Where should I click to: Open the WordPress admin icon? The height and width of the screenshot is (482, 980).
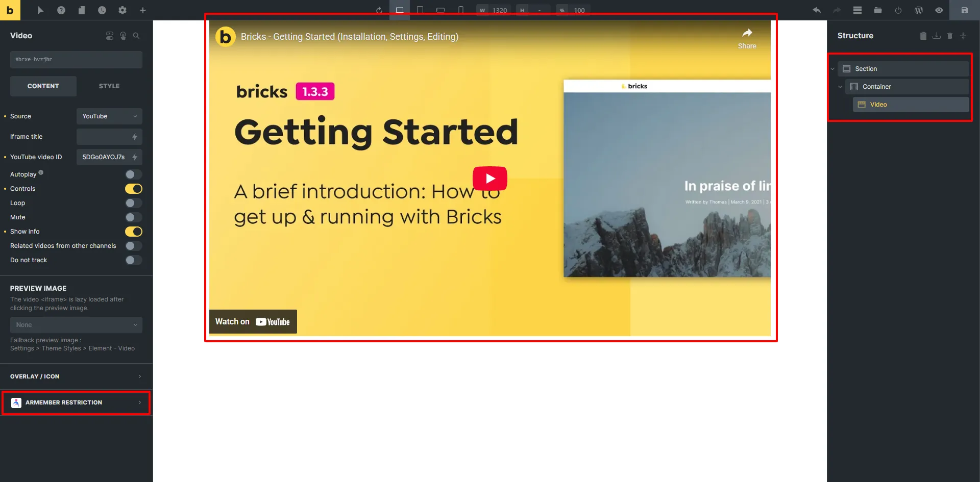919,10
